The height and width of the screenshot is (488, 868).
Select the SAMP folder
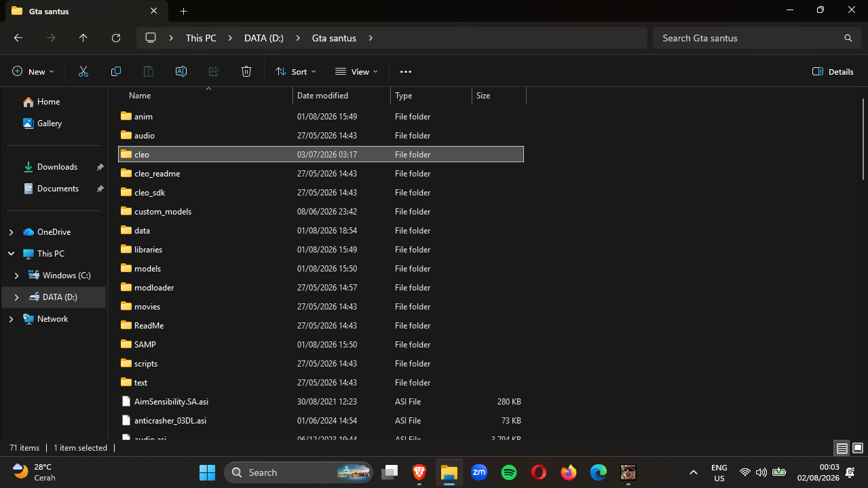coord(321,345)
